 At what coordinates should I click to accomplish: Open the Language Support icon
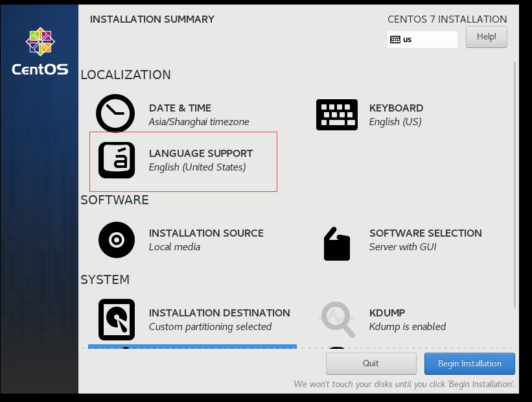117,160
